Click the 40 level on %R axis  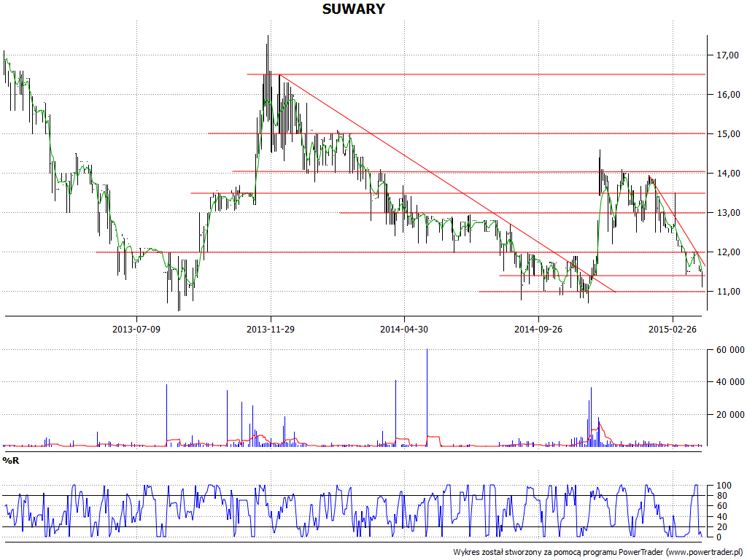pos(721,517)
